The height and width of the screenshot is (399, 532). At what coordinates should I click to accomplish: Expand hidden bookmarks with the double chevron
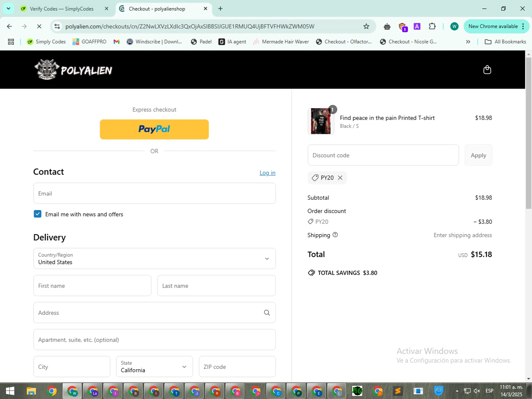point(468,42)
